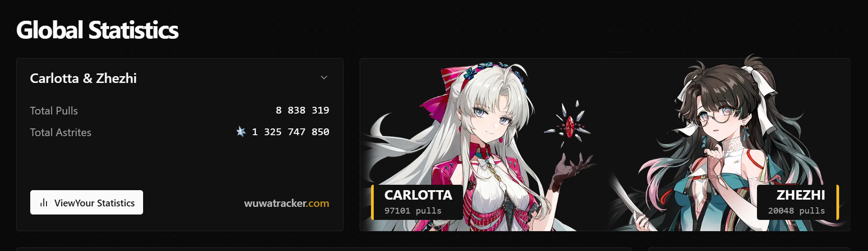This screenshot has width=868, height=251.
Task: Click the Astrite star icon
Action: (241, 132)
